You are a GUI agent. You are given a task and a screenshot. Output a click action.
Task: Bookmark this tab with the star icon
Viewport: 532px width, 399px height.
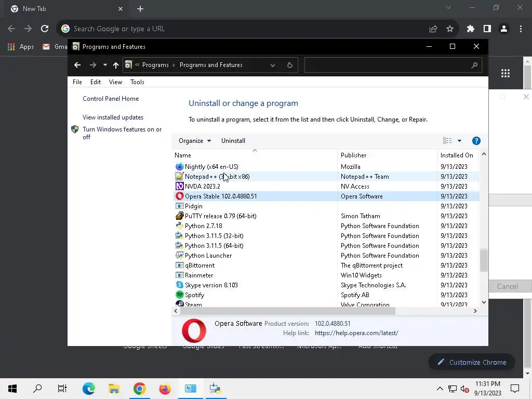coord(450,29)
